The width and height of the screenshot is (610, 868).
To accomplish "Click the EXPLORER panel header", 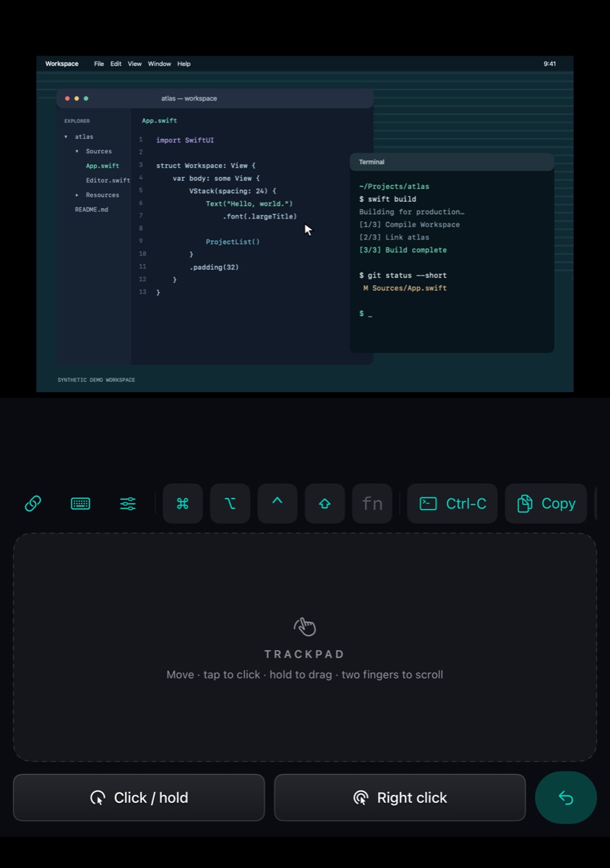I will click(x=77, y=121).
